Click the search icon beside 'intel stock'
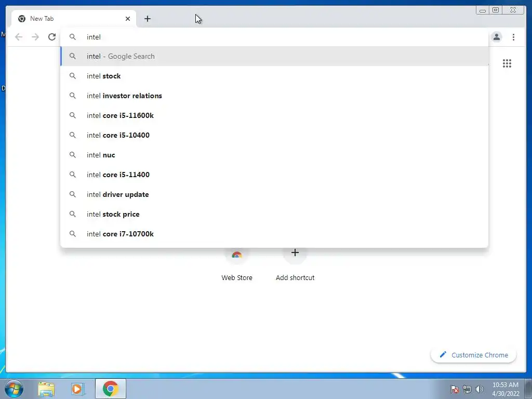532x399 pixels. [x=73, y=76]
